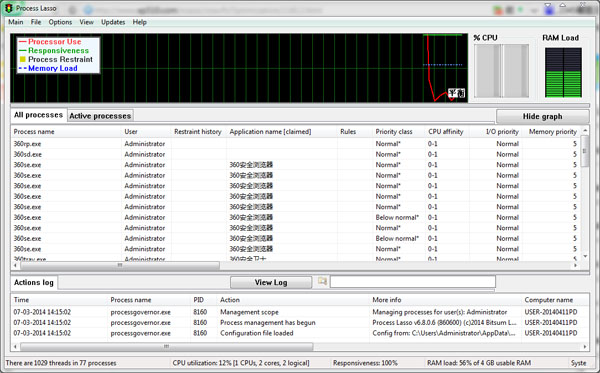Open the View menu
The image size is (600, 373).
[x=86, y=22]
